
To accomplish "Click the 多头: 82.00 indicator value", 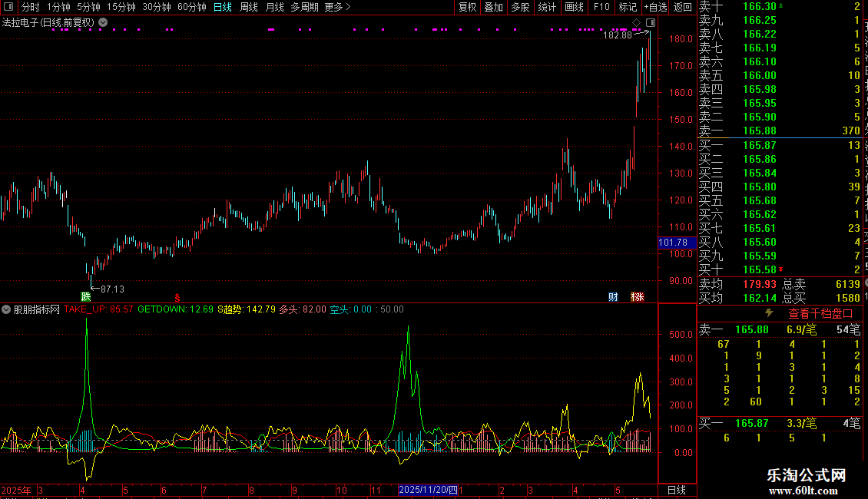I will pyautogui.click(x=302, y=309).
